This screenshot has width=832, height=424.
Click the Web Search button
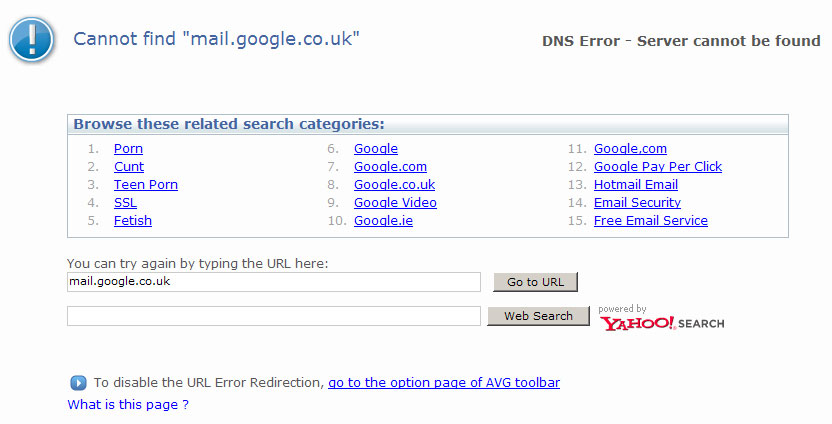[x=539, y=316]
